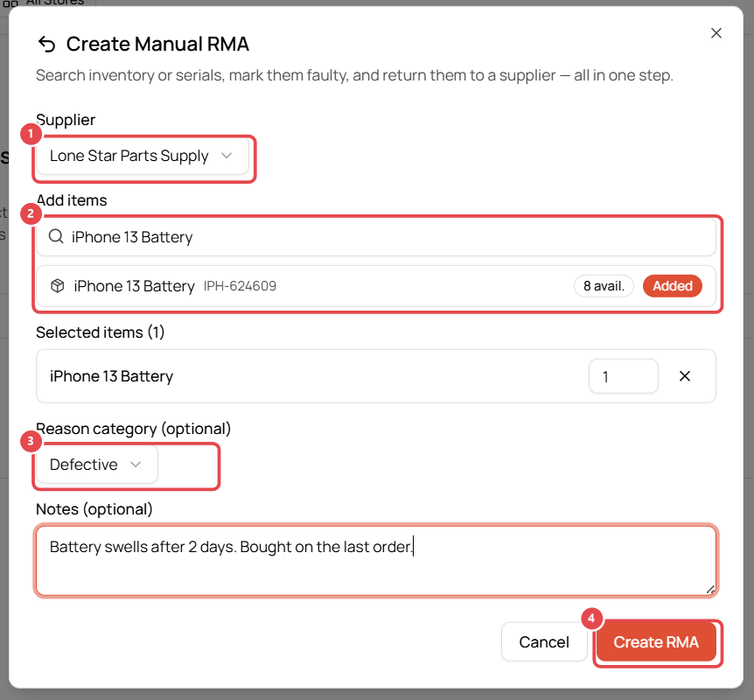Viewport: 754px width, 700px height.
Task: Submit with the Create RMA button
Action: [x=656, y=642]
